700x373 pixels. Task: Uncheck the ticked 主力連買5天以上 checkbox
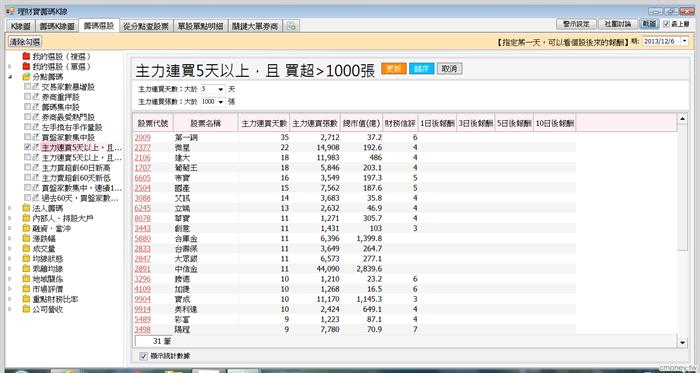(x=27, y=147)
